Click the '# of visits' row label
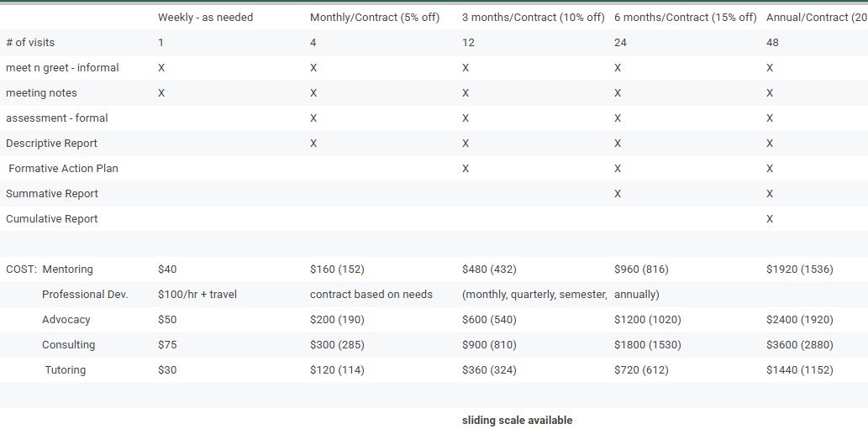The height and width of the screenshot is (429, 868). coord(30,43)
